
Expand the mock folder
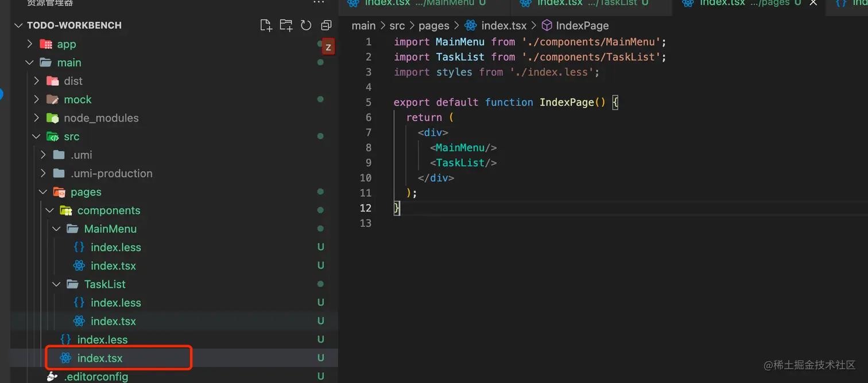coord(37,99)
